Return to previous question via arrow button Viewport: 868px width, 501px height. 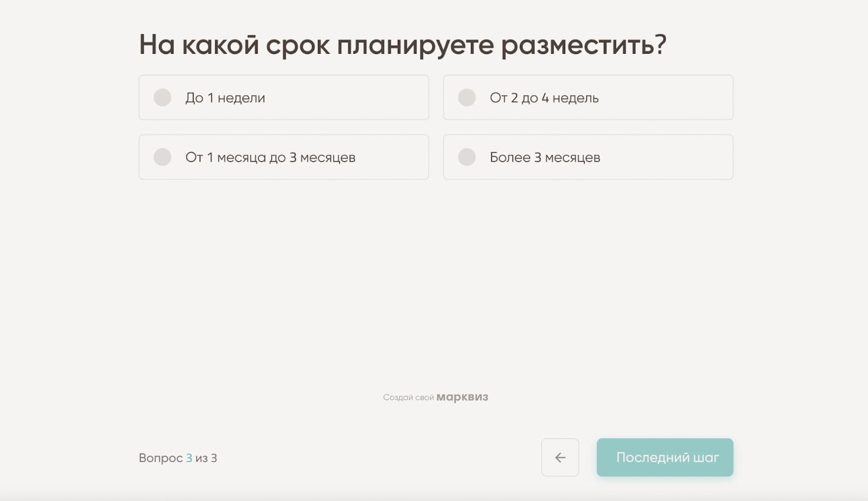click(560, 458)
